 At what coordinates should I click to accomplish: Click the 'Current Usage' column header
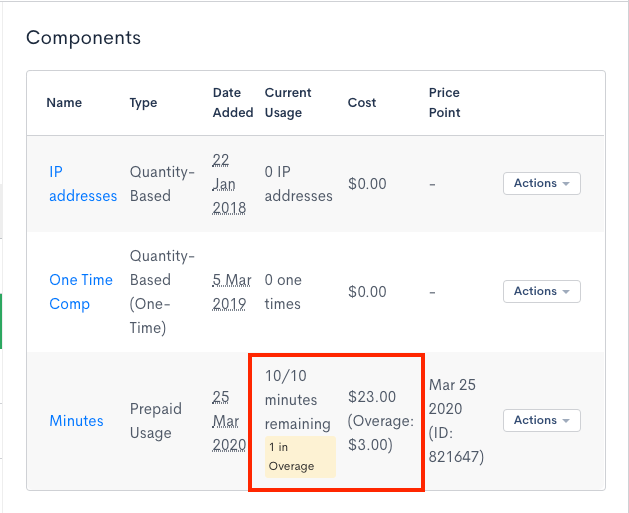(x=288, y=103)
